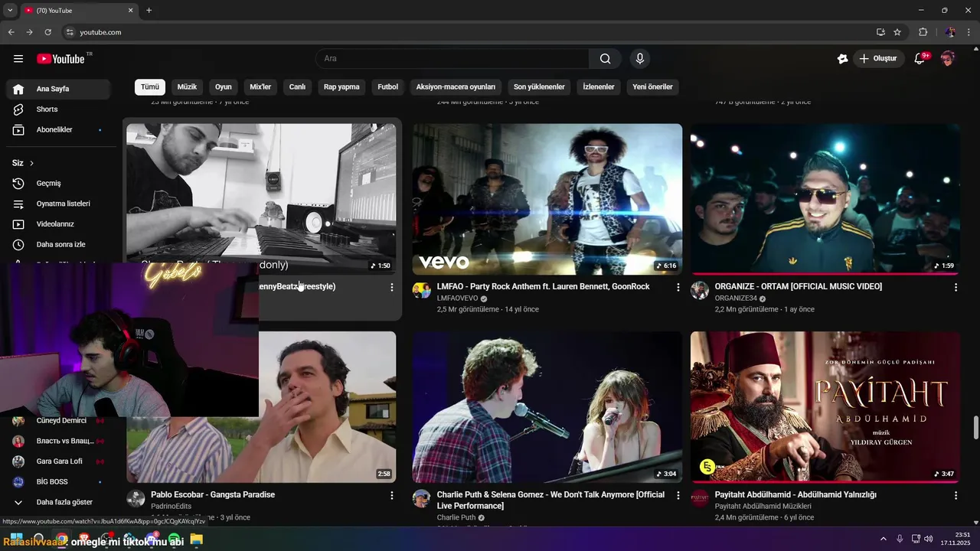Viewport: 980px width, 551px height.
Task: Open the Chrome tab search dropdown
Action: (x=10, y=10)
